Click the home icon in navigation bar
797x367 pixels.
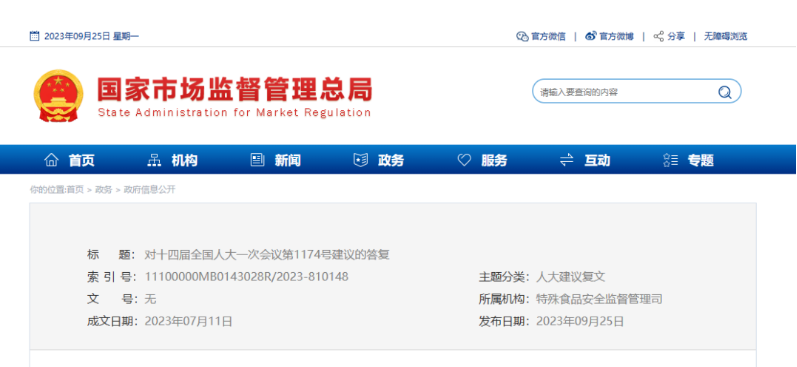click(51, 161)
